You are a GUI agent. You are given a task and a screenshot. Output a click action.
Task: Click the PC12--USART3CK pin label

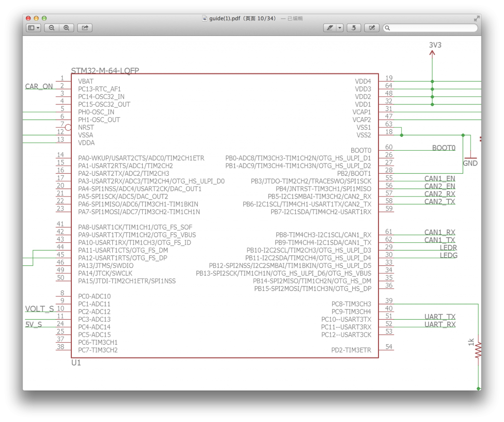tap(346, 335)
